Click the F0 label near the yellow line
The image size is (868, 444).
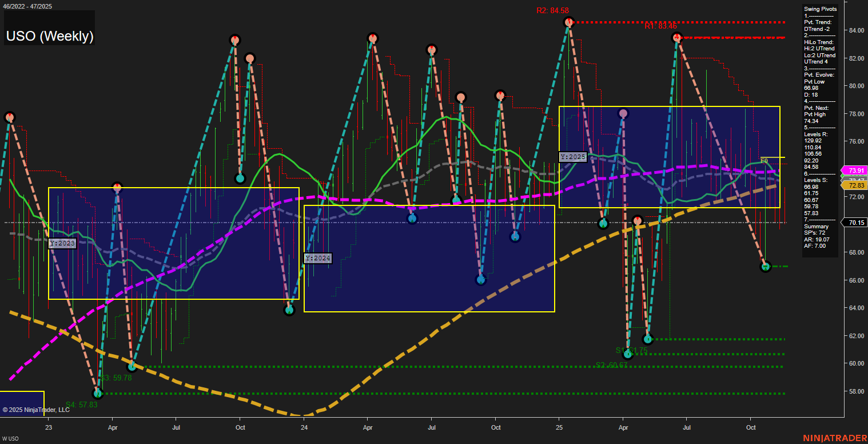coord(764,161)
